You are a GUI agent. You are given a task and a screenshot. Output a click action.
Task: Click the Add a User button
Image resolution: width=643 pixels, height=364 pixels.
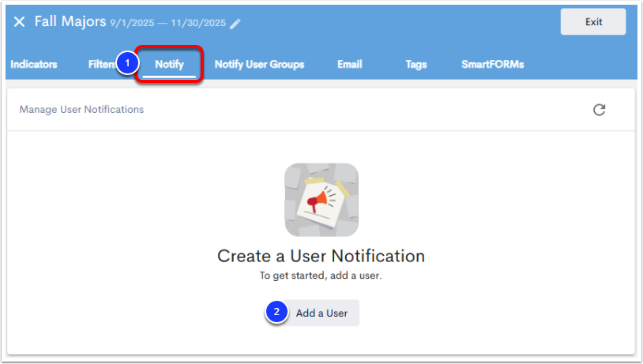click(321, 313)
